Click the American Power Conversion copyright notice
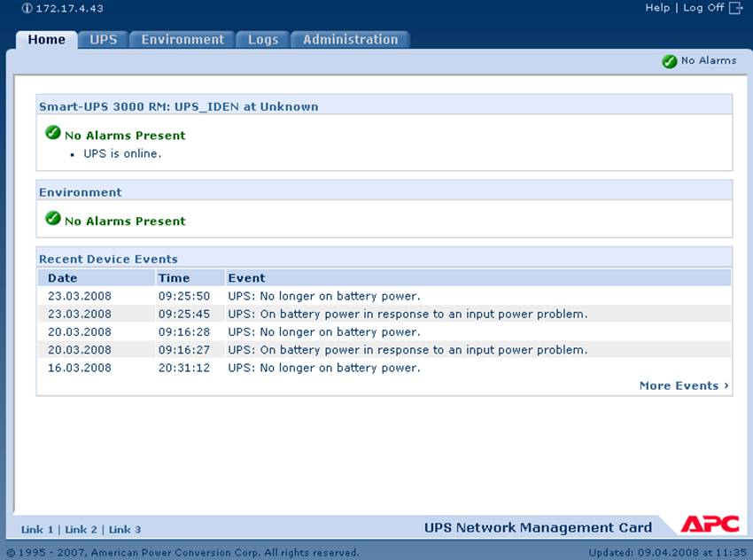The height and width of the screenshot is (560, 753). [183, 552]
